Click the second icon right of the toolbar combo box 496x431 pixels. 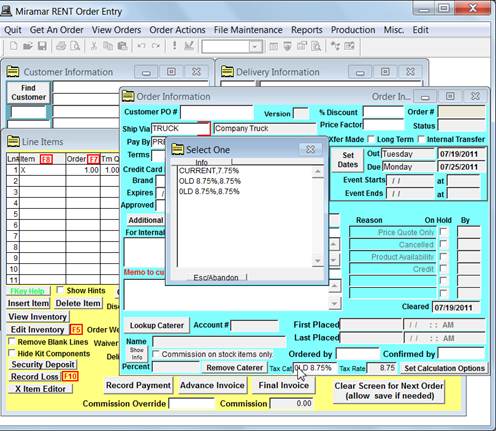287,46
